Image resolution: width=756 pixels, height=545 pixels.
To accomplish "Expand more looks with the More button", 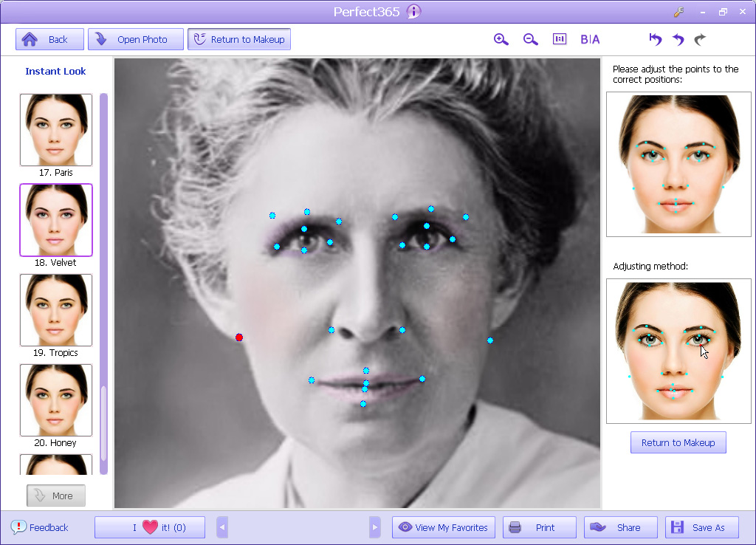I will point(56,496).
